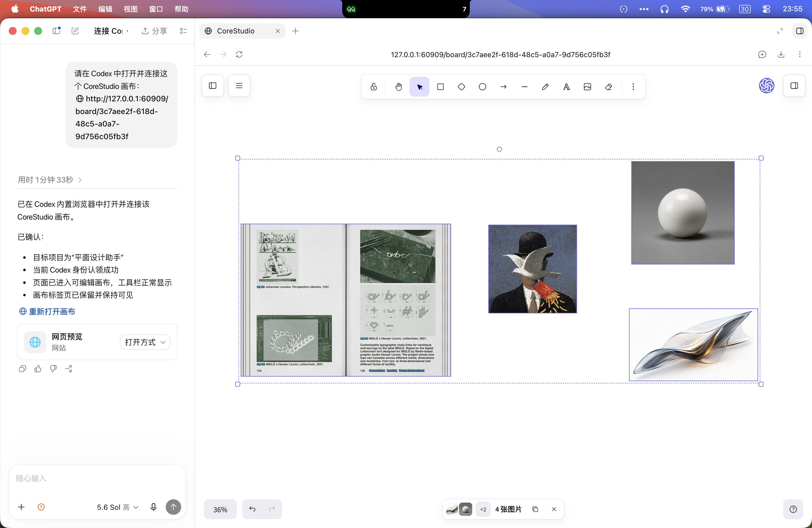812x528 pixels.
Task: Expand the 用时 1分钟 33秒 details
Action: tap(50, 180)
